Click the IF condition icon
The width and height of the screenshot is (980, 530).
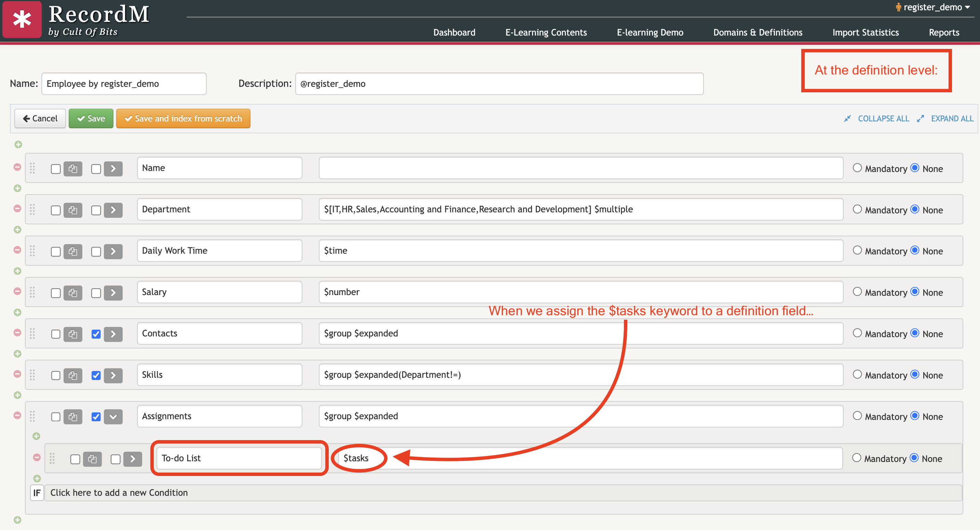click(x=37, y=493)
